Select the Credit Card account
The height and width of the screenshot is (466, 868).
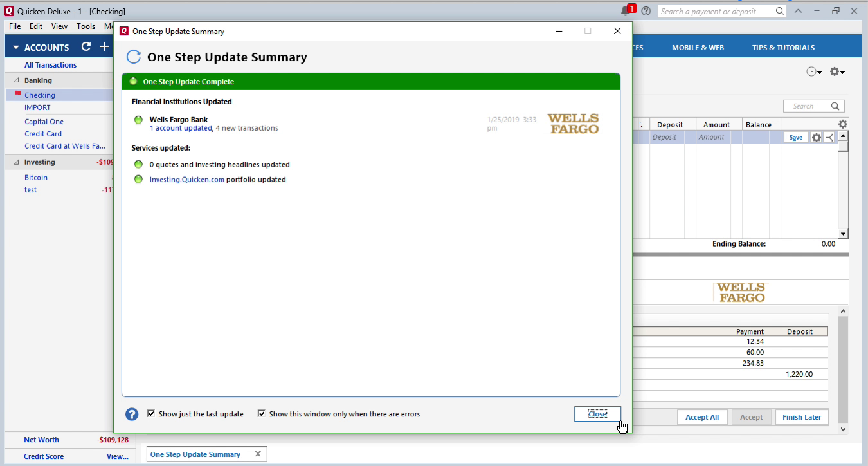43,134
